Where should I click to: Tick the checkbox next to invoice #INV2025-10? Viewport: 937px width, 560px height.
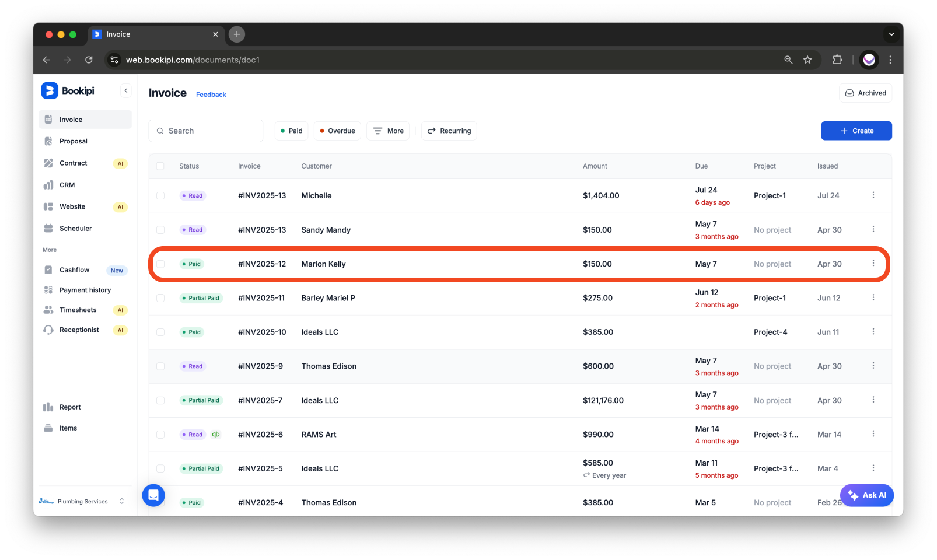(160, 332)
